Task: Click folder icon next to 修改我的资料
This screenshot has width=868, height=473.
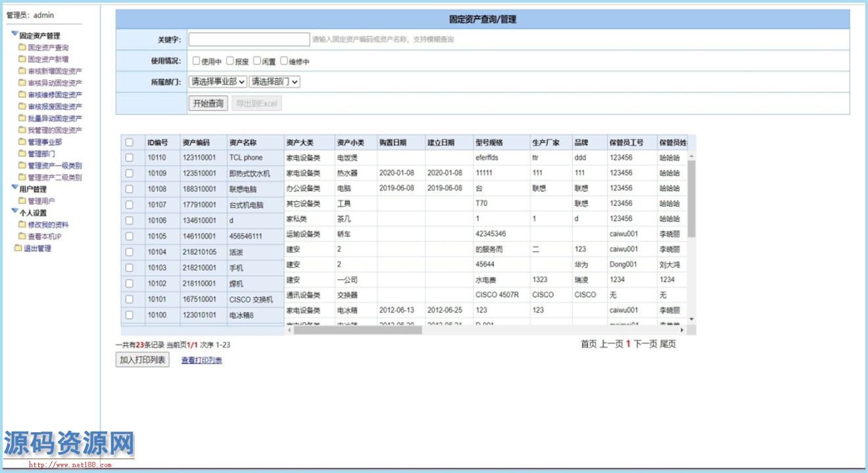Action: [22, 225]
